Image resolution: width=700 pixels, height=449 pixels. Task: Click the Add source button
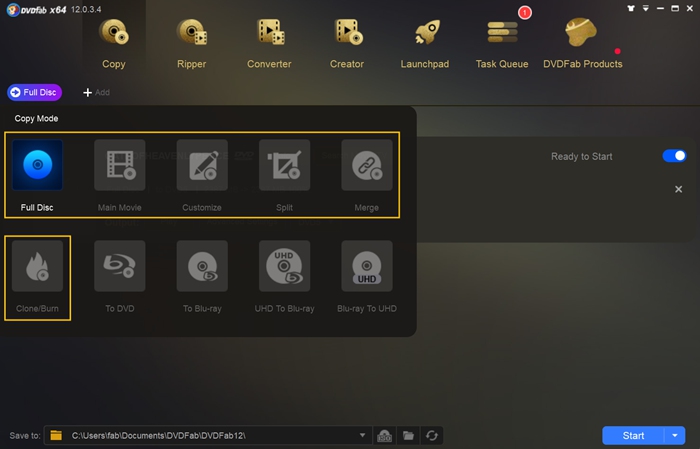pos(96,92)
